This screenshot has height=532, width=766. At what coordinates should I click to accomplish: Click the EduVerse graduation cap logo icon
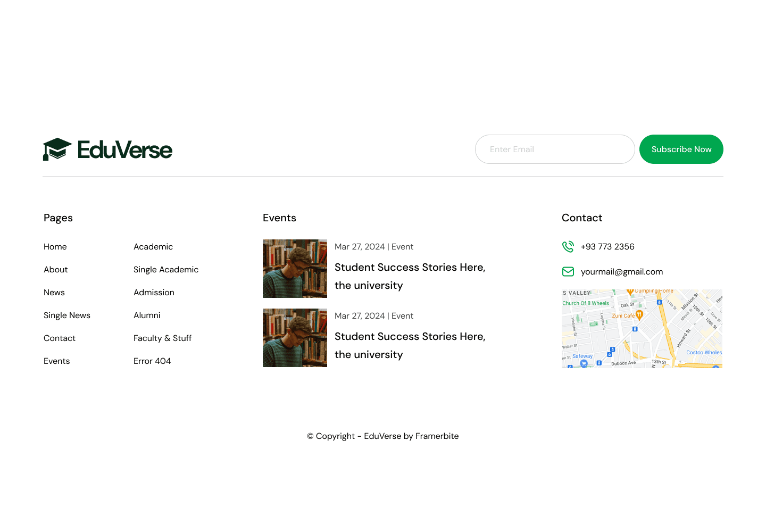coord(57,149)
